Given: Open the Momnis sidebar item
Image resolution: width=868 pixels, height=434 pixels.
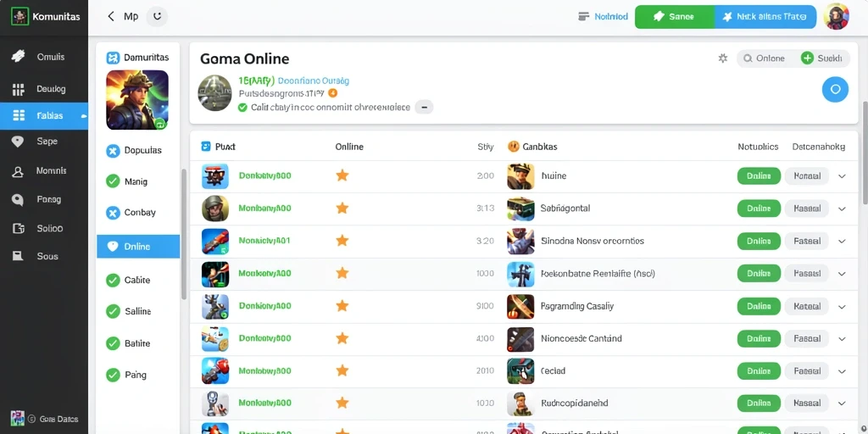Looking at the screenshot, I should coord(44,171).
